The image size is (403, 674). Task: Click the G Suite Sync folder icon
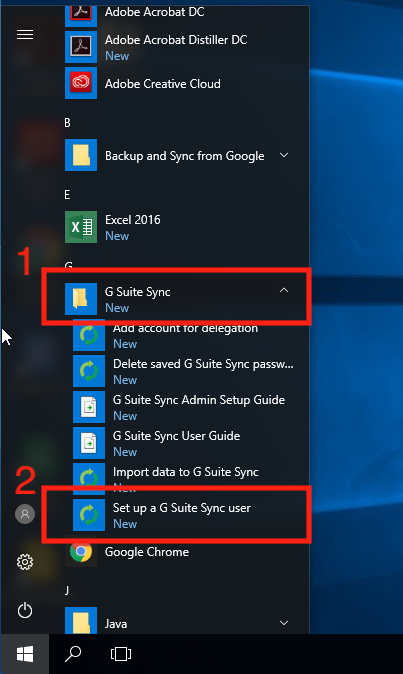pos(81,299)
